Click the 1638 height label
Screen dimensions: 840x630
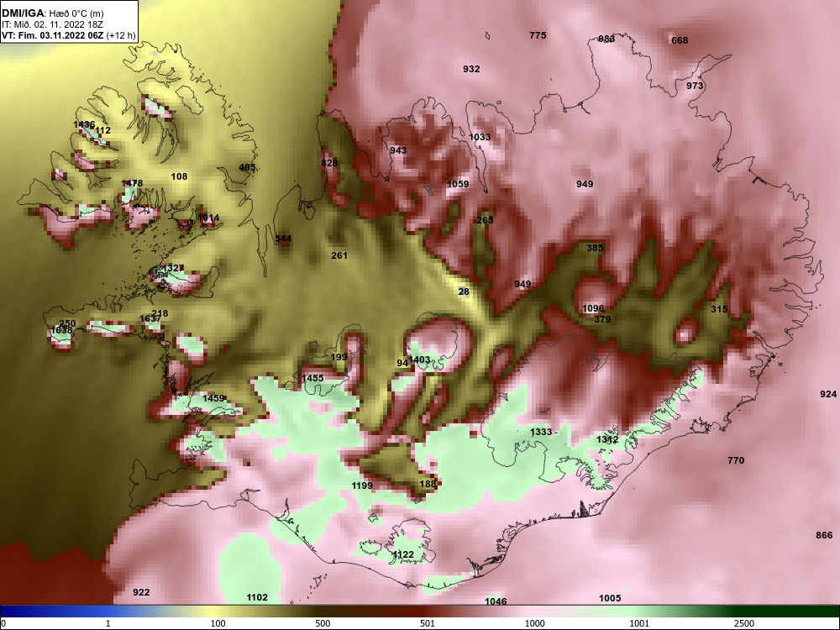coord(61,330)
